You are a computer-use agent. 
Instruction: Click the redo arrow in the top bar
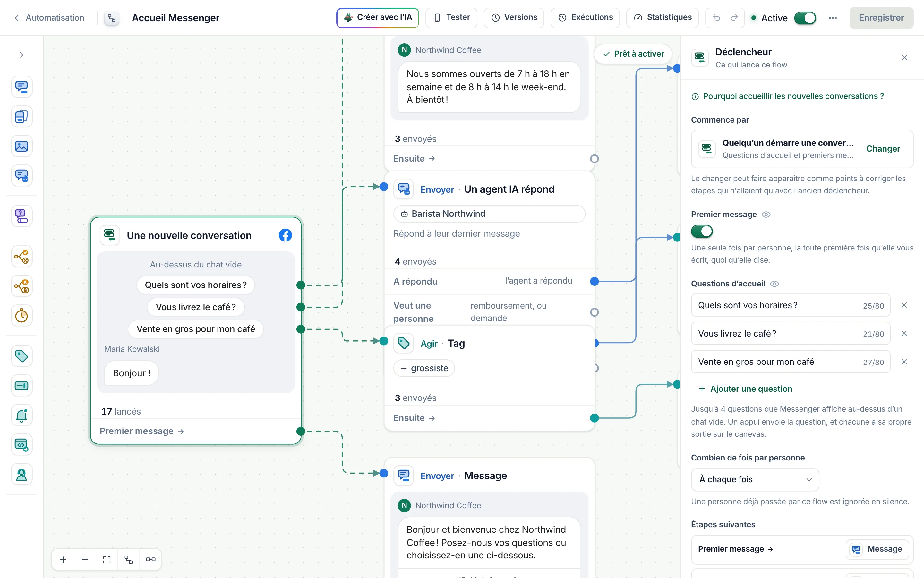coord(734,18)
